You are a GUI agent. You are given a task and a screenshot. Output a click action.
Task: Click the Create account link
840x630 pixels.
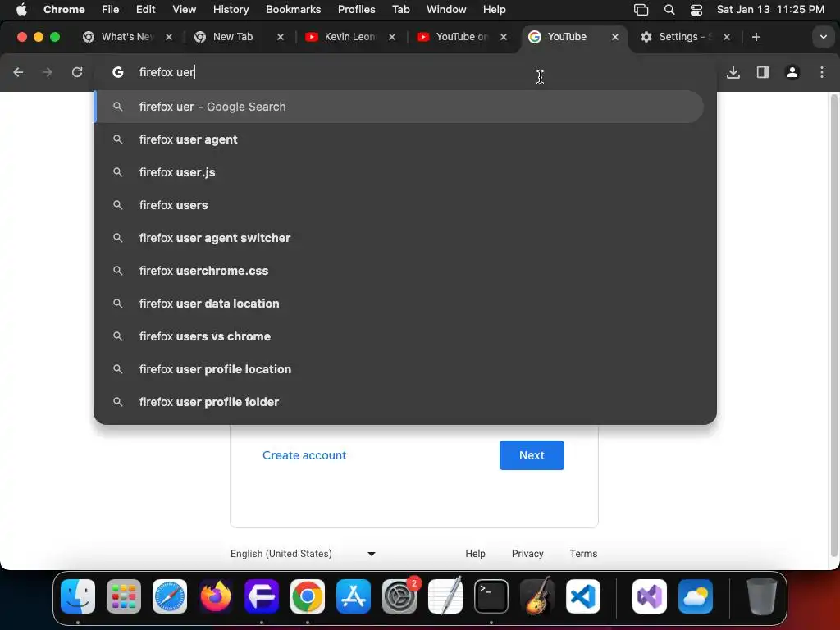(304, 455)
